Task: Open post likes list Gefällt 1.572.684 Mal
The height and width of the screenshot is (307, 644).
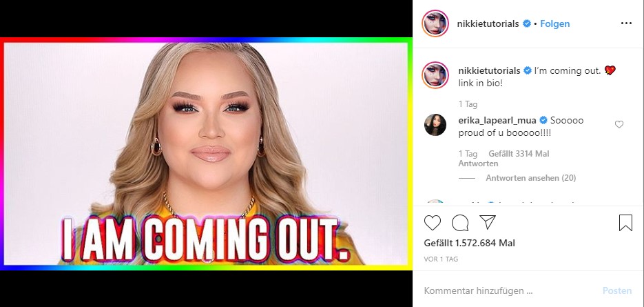Action: (x=470, y=244)
